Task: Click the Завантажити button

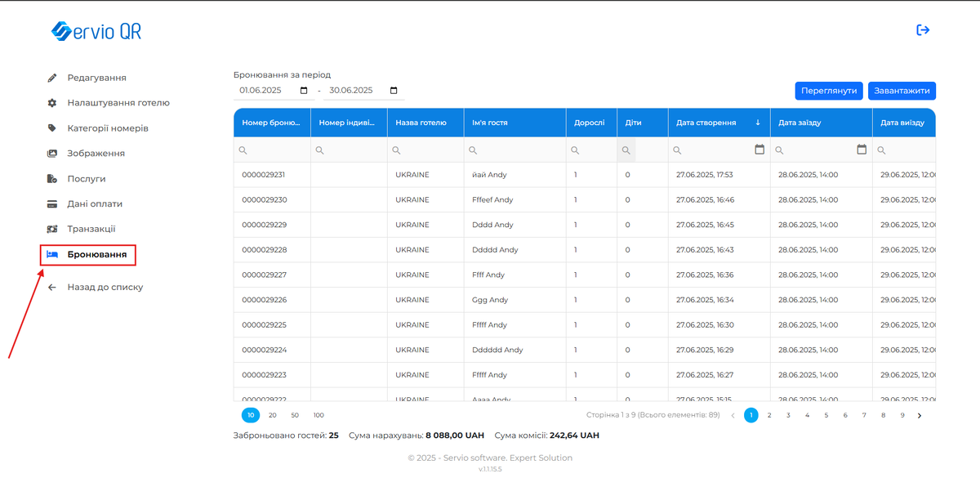Action: 902,90
